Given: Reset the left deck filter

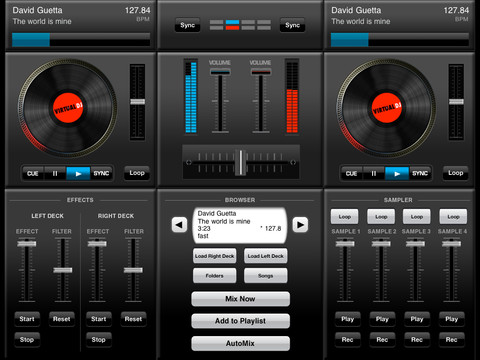Looking at the screenshot, I should coord(62,319).
